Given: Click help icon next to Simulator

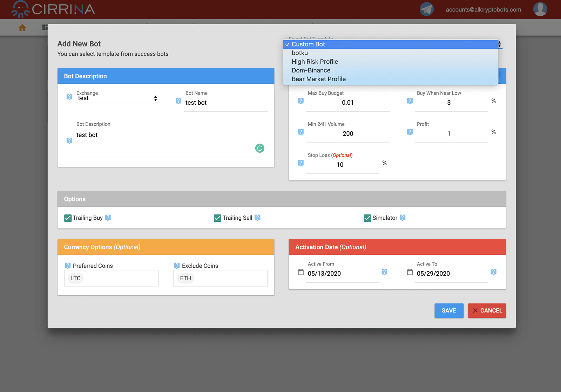Looking at the screenshot, I should click(x=403, y=218).
